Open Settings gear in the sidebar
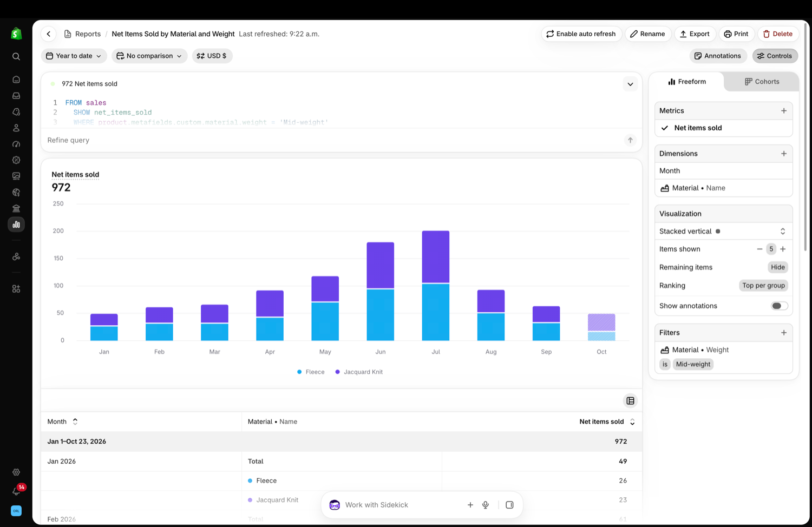The height and width of the screenshot is (527, 812). pyautogui.click(x=16, y=472)
